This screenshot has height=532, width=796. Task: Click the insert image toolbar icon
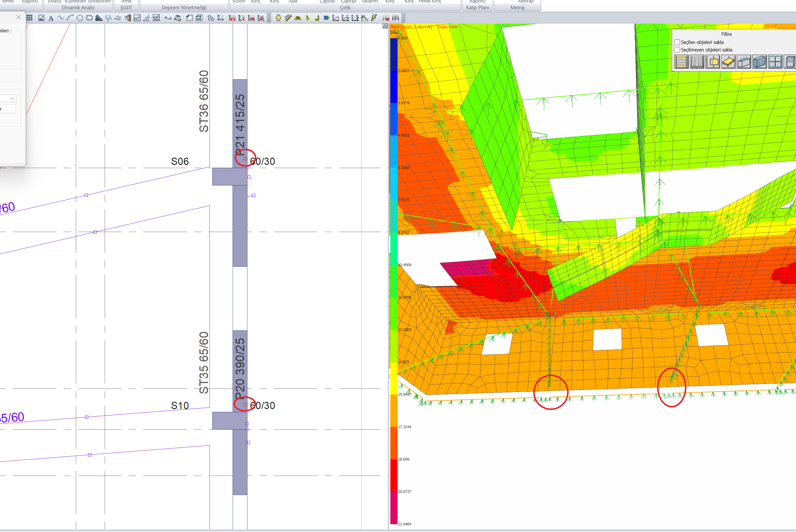pyautogui.click(x=41, y=18)
